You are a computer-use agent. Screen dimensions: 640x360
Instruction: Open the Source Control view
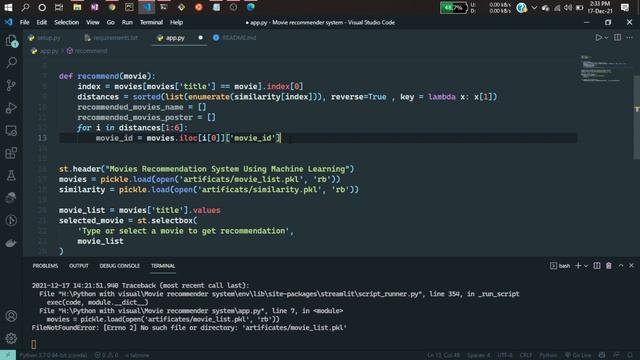point(11,85)
